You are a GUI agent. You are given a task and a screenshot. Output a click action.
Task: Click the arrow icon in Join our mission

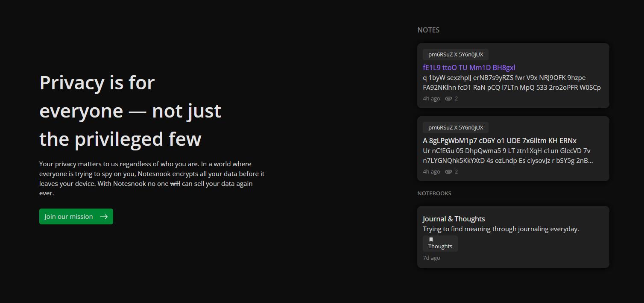coord(104,217)
